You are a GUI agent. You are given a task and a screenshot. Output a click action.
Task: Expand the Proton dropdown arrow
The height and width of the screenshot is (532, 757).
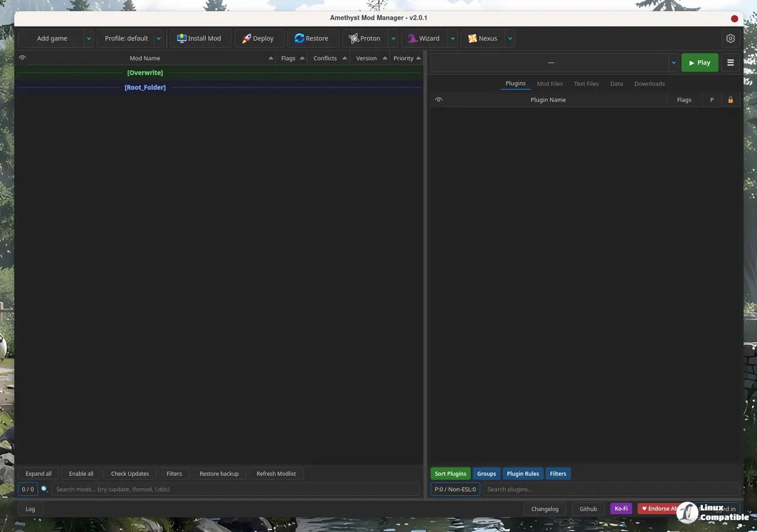point(393,38)
